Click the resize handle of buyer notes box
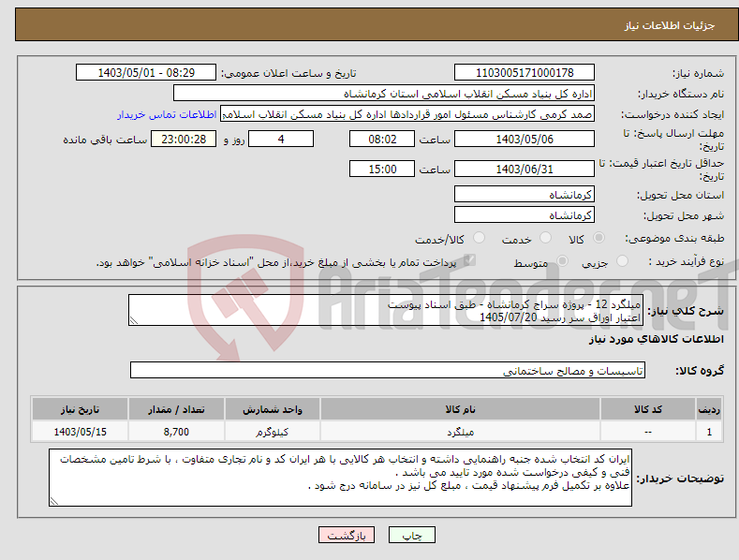This screenshot has height=560, width=739. [54, 502]
